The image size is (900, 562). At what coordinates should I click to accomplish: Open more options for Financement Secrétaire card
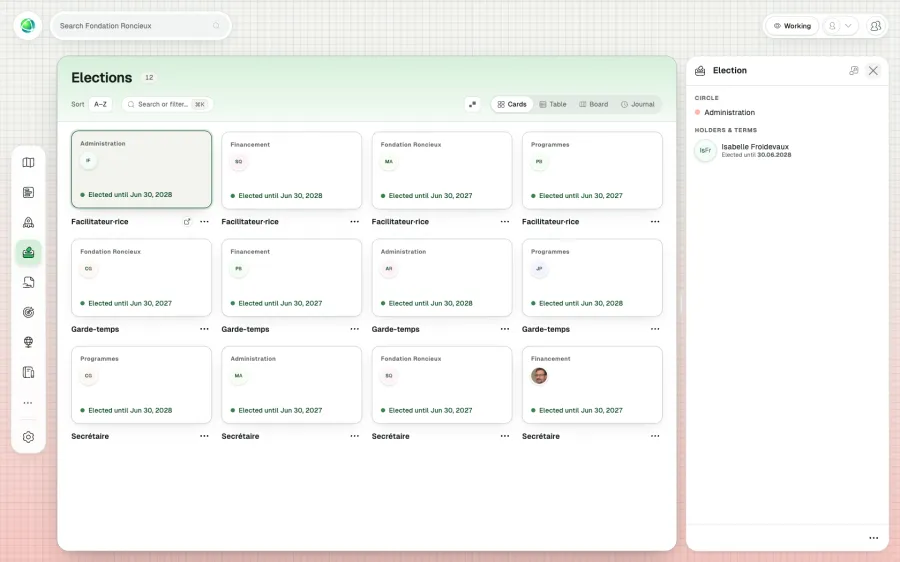point(655,436)
